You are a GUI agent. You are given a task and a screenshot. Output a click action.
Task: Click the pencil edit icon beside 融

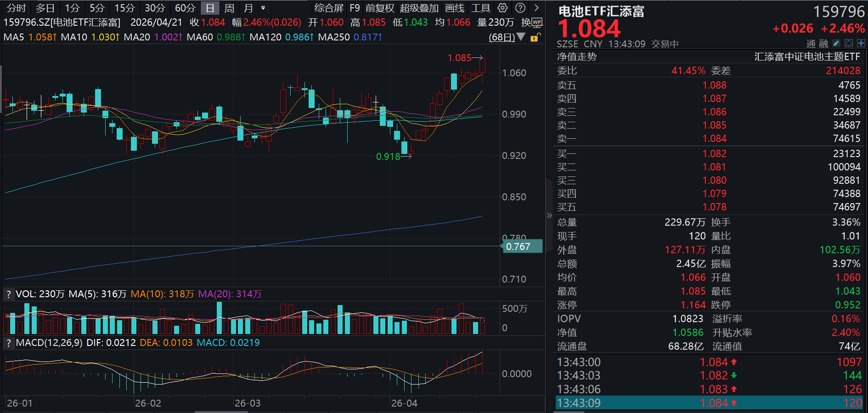click(x=836, y=43)
